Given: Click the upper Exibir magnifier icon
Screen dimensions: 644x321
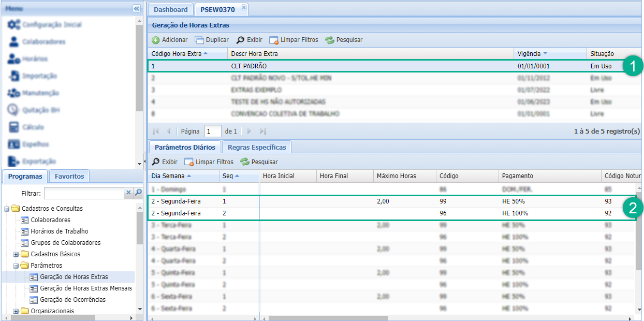Looking at the screenshot, I should tap(240, 40).
